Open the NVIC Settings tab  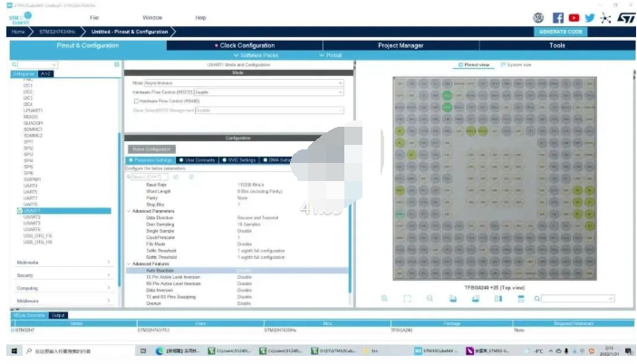[x=239, y=160]
